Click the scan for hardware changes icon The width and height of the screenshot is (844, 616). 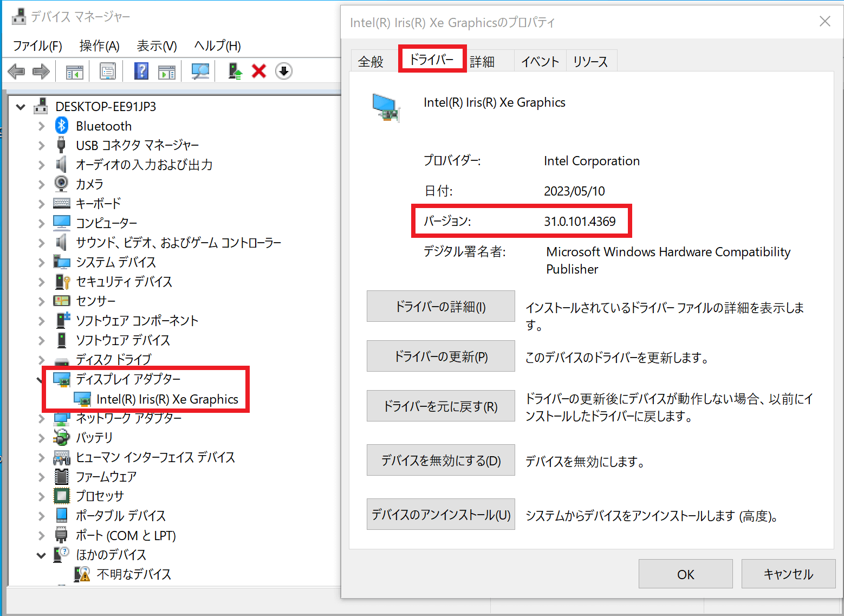[200, 71]
